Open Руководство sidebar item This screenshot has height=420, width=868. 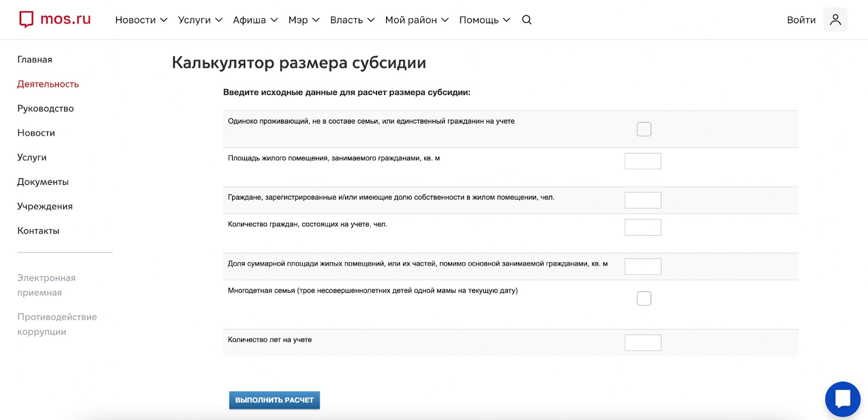[46, 108]
